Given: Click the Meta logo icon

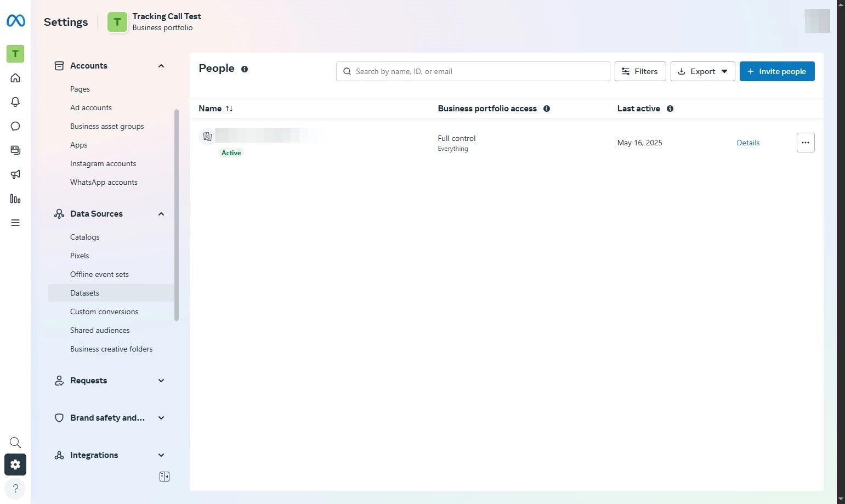Looking at the screenshot, I should pos(15,21).
